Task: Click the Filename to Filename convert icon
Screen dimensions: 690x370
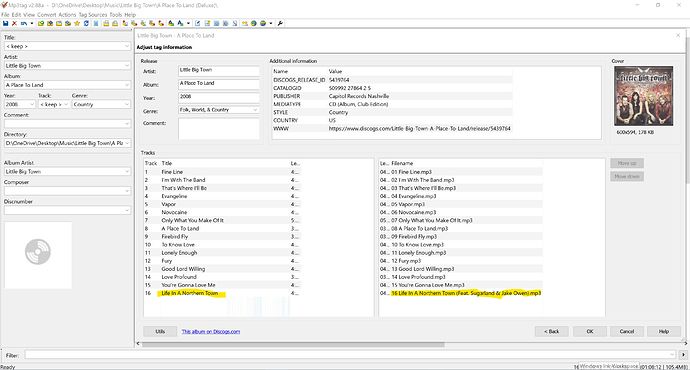Action: click(143, 23)
